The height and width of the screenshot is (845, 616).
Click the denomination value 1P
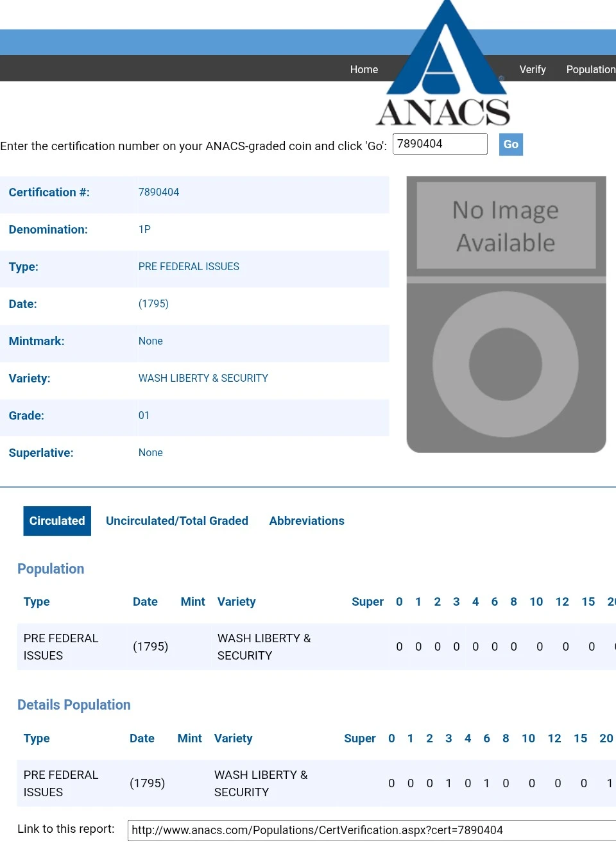(145, 230)
